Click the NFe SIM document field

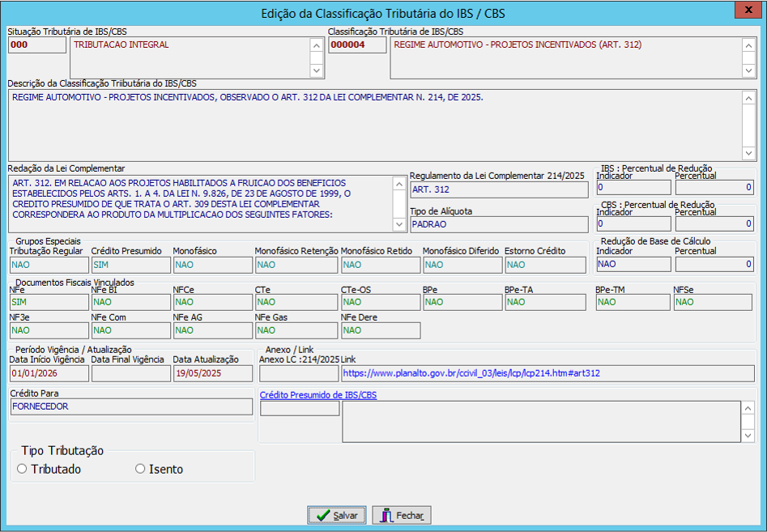[49, 302]
